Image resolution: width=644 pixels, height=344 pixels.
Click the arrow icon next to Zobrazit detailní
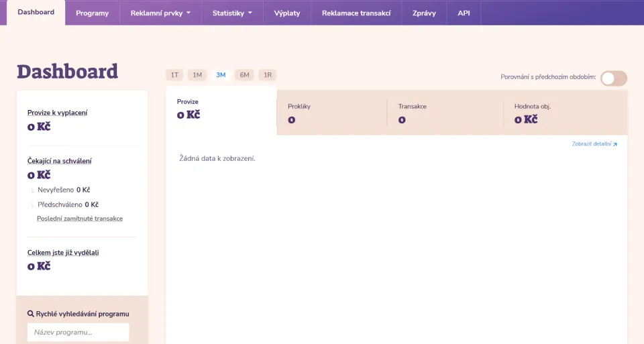coord(615,144)
